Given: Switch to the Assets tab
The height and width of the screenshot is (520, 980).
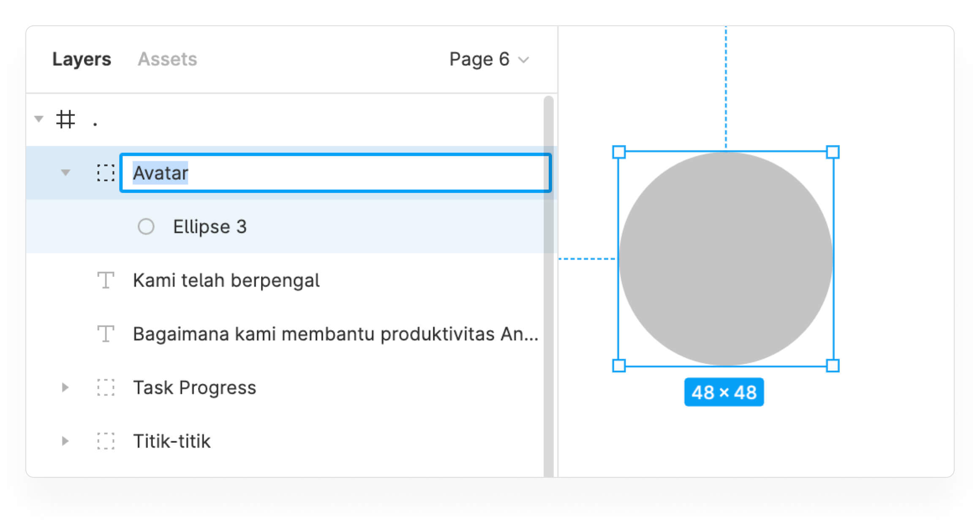Looking at the screenshot, I should click(167, 60).
